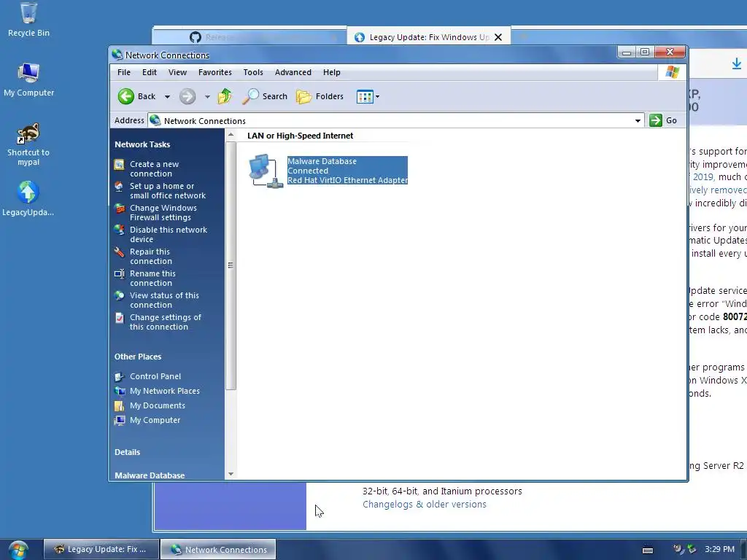Click the sidebar vertical scrollbar thumb
Viewport: 747px width, 560px height.
(231, 265)
